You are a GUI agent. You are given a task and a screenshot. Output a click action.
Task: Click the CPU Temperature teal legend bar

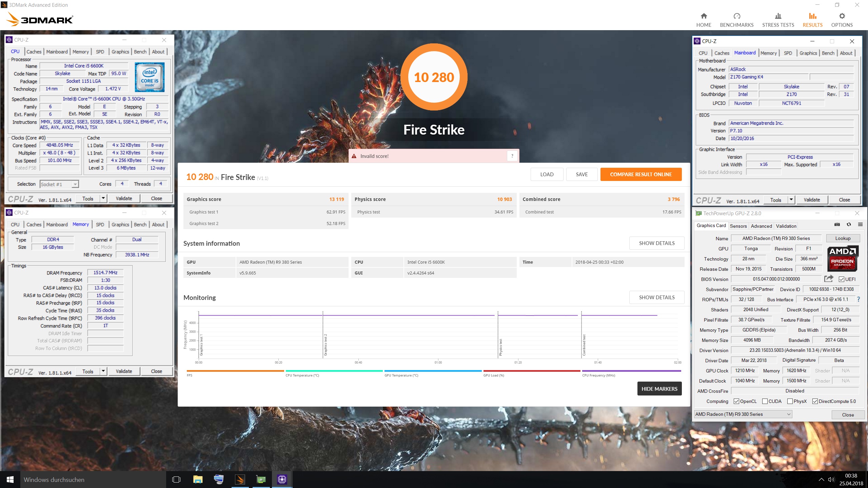coord(334,371)
